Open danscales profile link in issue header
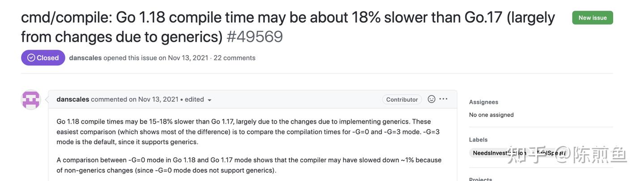This screenshot has height=181, width=644. (x=85, y=58)
